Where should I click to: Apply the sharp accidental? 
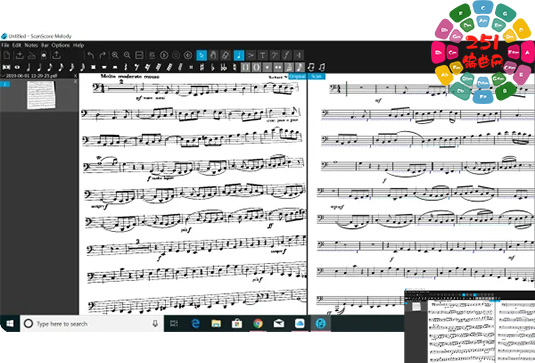(x=202, y=67)
